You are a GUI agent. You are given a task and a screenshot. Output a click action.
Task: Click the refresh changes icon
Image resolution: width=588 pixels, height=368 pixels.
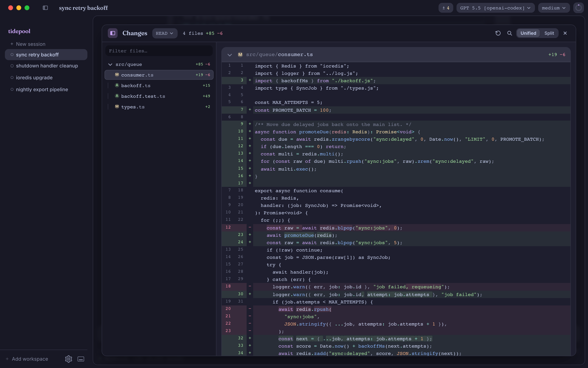coord(498,33)
